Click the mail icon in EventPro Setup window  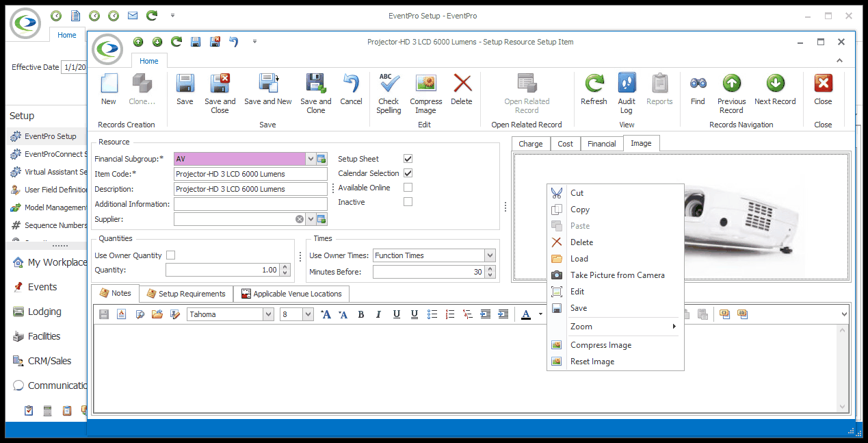click(133, 15)
